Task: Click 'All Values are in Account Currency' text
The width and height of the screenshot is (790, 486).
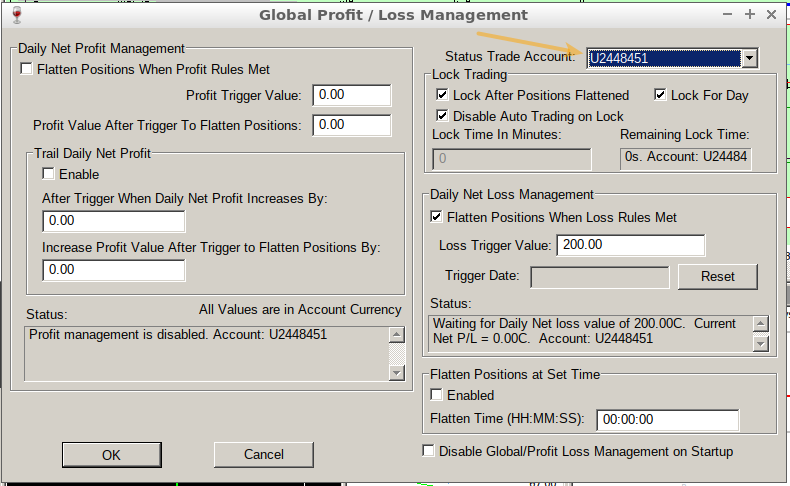Action: [300, 309]
